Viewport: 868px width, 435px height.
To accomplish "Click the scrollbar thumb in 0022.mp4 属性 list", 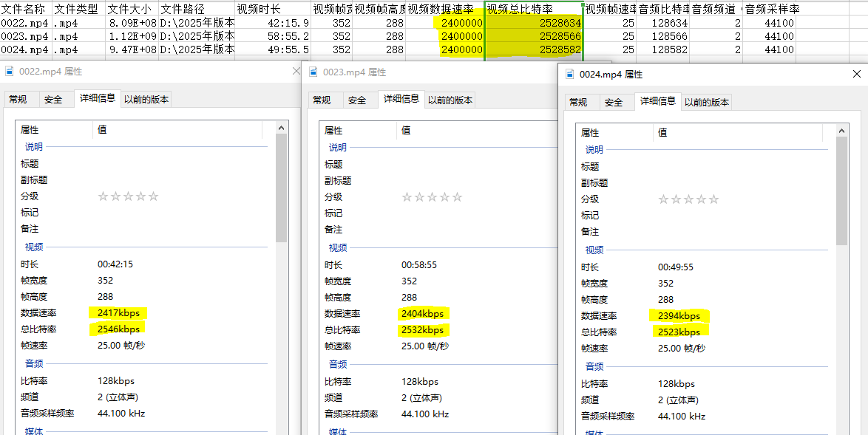I will point(281,188).
